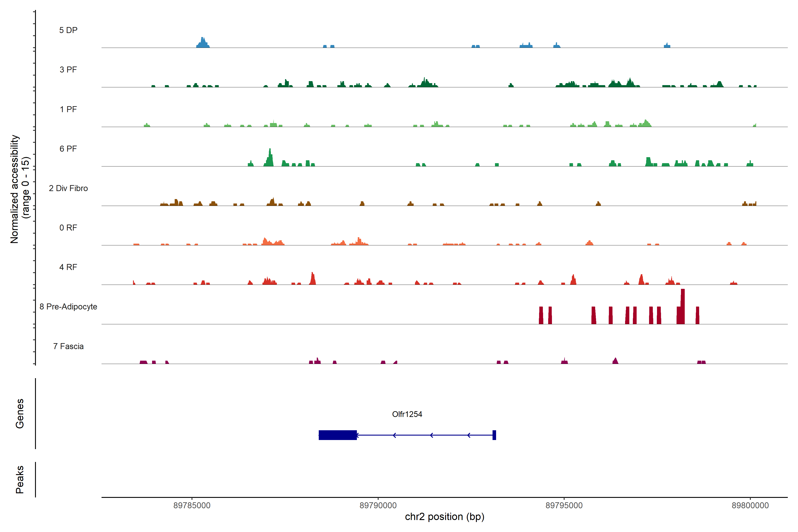Click the 8 Pre-Adipocyte track label
Image resolution: width=798 pixels, height=532 pixels.
click(x=68, y=307)
